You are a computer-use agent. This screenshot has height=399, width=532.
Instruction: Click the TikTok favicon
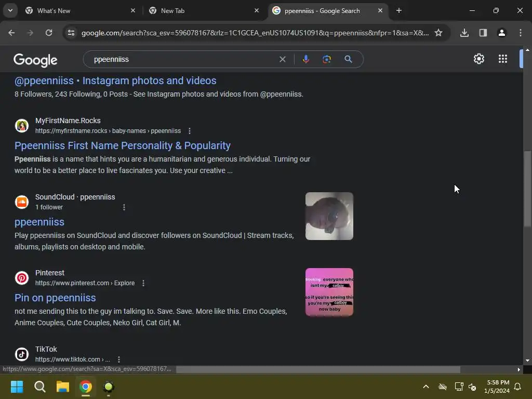pos(22,354)
